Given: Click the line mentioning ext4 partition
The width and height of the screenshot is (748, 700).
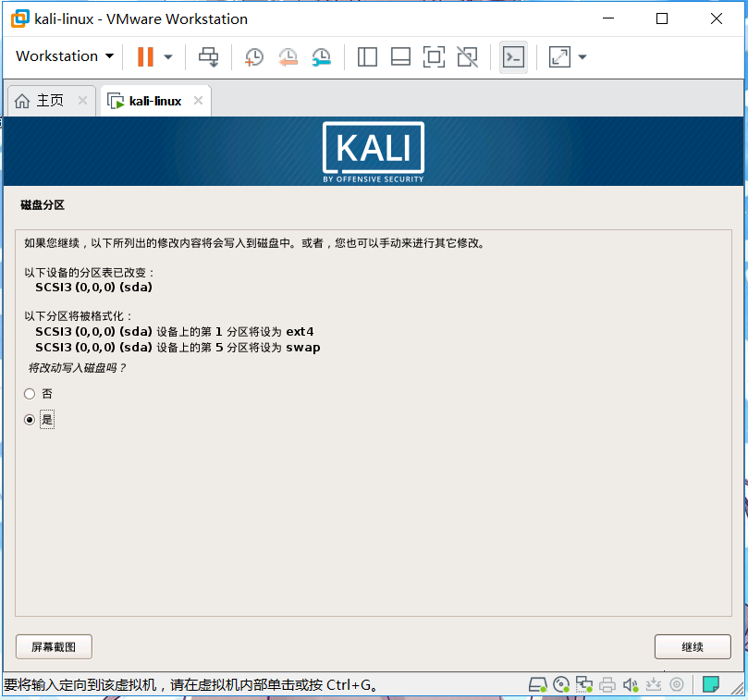Looking at the screenshot, I should click(175, 332).
